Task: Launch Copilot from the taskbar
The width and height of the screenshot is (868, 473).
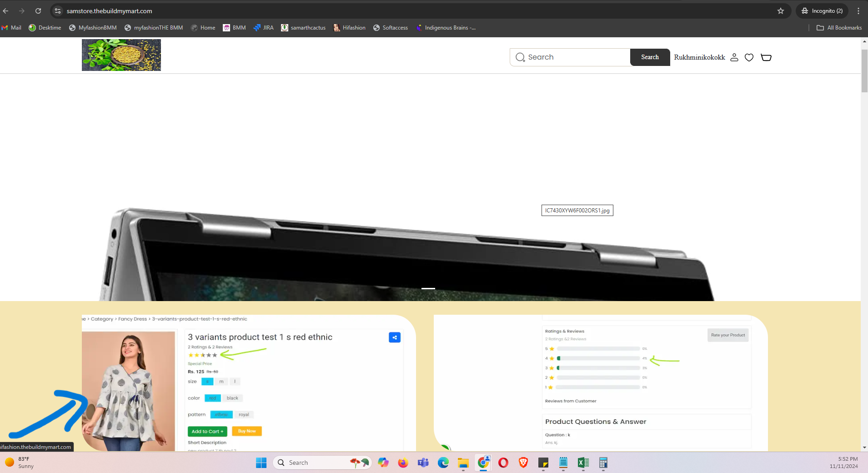Action: coord(383,463)
